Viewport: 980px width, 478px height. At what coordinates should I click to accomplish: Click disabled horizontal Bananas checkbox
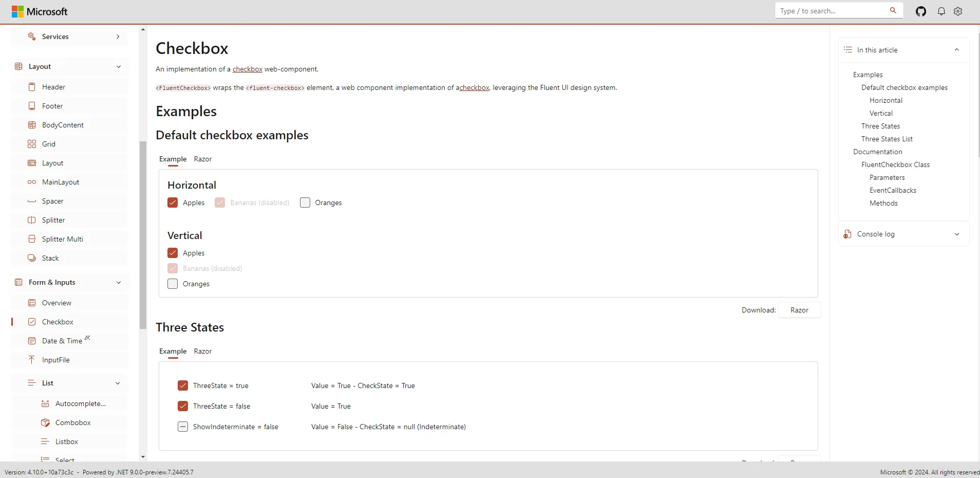(x=220, y=203)
